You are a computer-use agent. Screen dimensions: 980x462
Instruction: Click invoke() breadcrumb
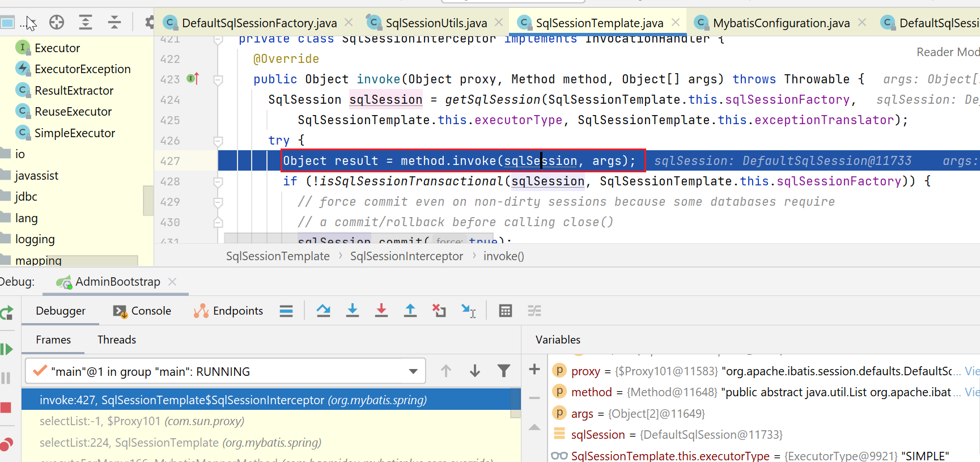[503, 256]
